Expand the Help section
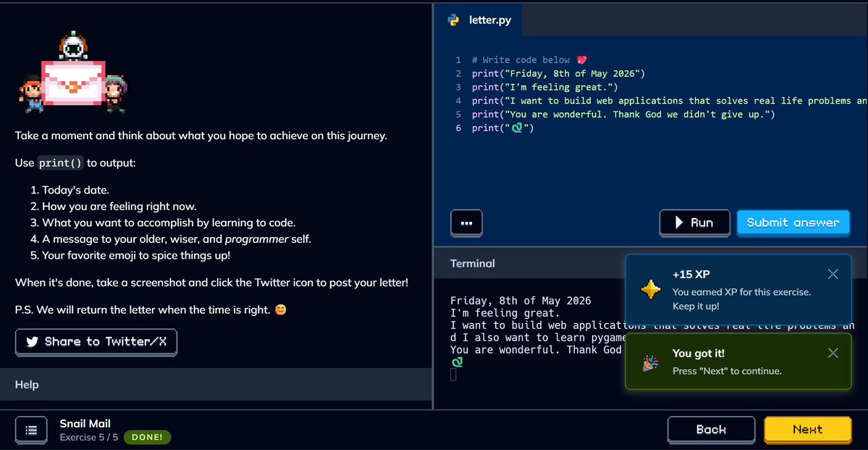 tap(216, 384)
